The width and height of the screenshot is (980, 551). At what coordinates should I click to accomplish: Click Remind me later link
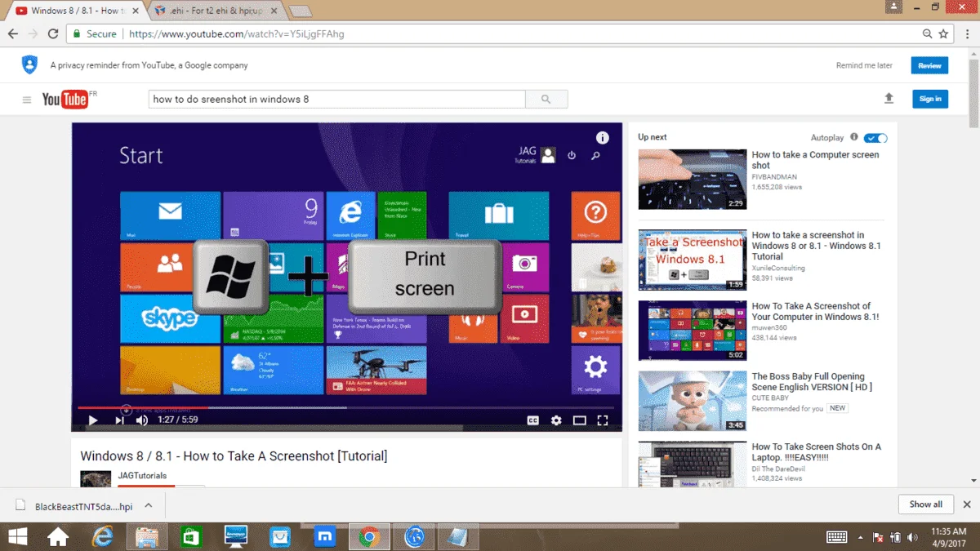point(864,65)
